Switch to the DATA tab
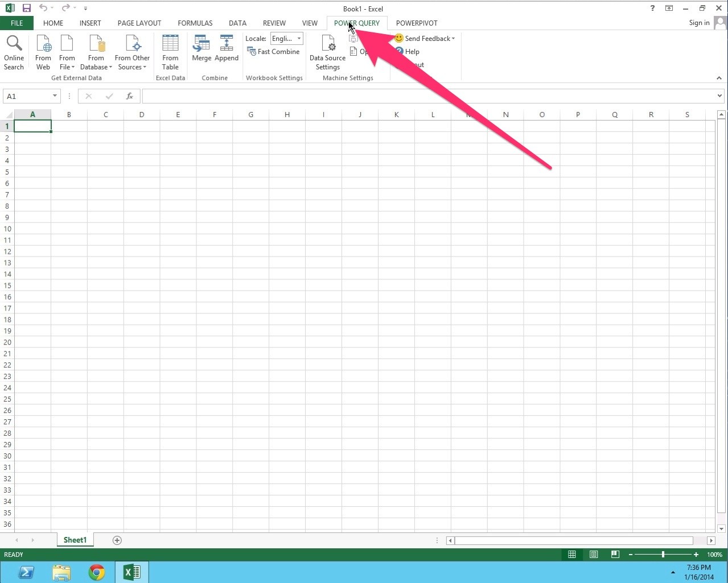The image size is (728, 583). pyautogui.click(x=237, y=23)
